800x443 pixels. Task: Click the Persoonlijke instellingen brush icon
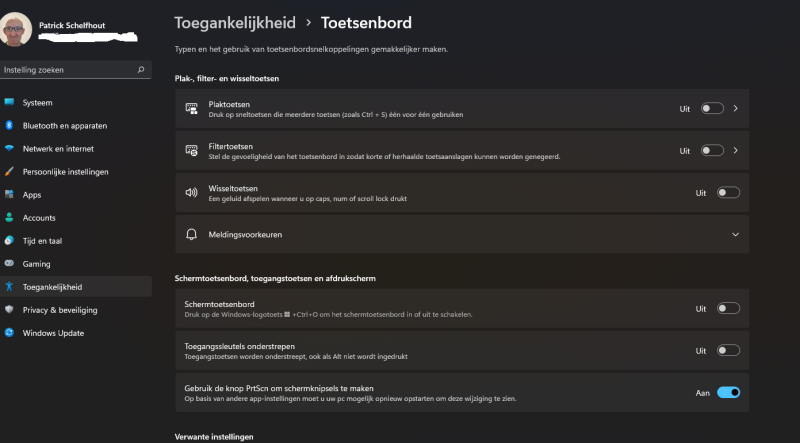click(x=9, y=171)
